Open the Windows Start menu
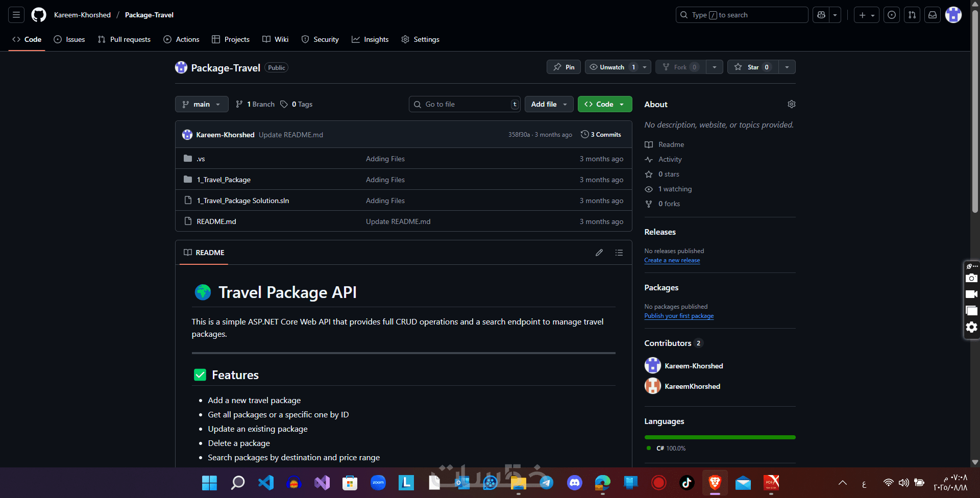 click(x=209, y=483)
